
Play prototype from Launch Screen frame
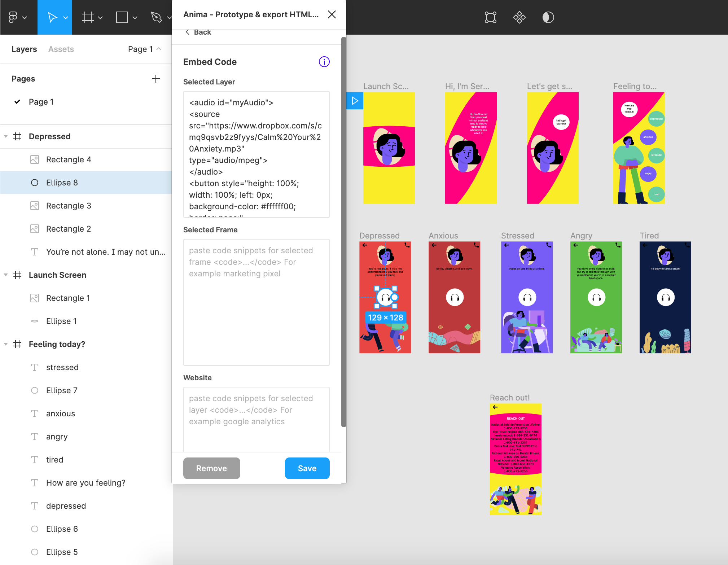pyautogui.click(x=355, y=101)
